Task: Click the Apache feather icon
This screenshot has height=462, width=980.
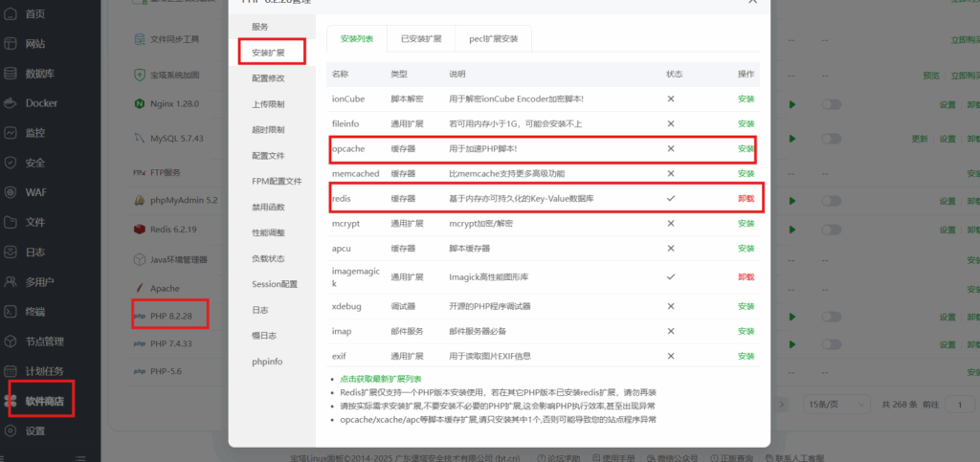Action: 140,289
